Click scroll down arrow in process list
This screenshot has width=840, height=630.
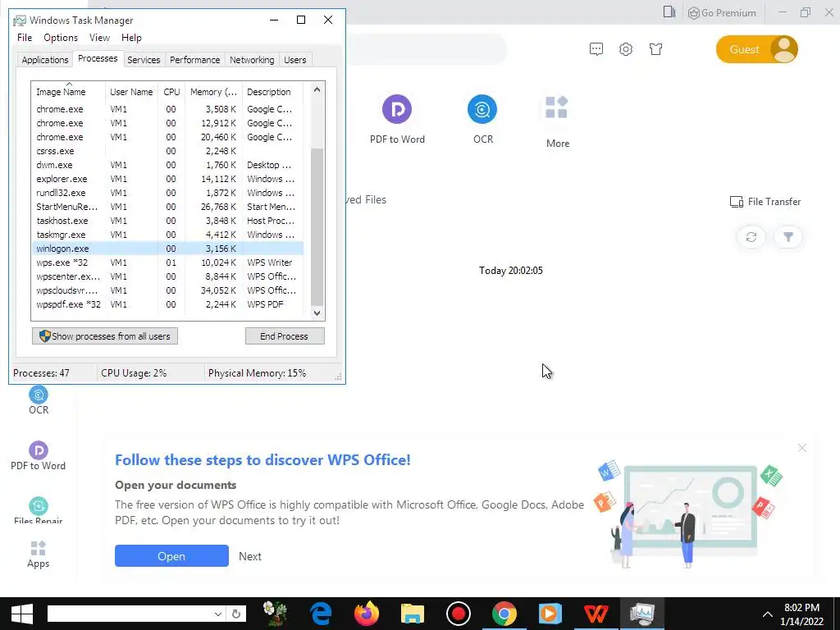coord(317,313)
